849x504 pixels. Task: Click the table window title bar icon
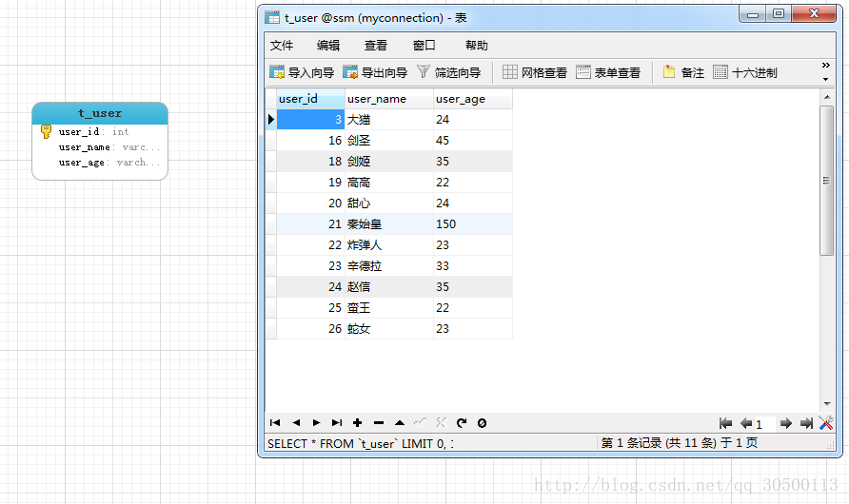click(272, 18)
